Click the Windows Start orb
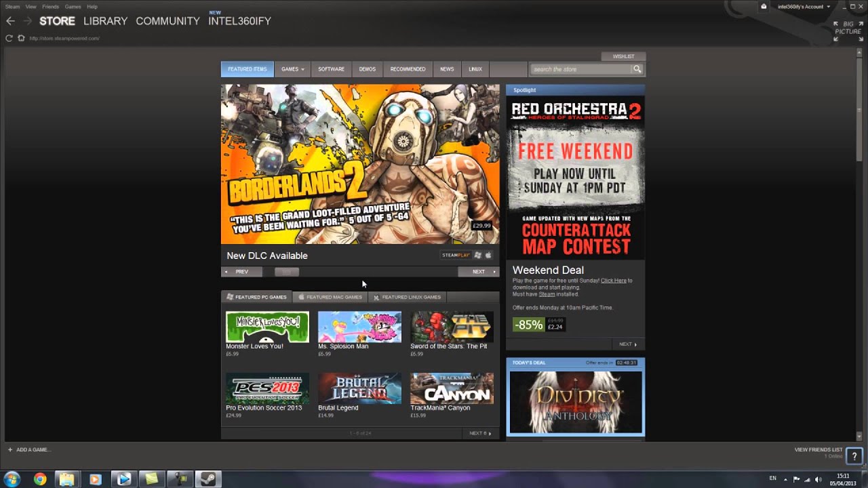 12,479
